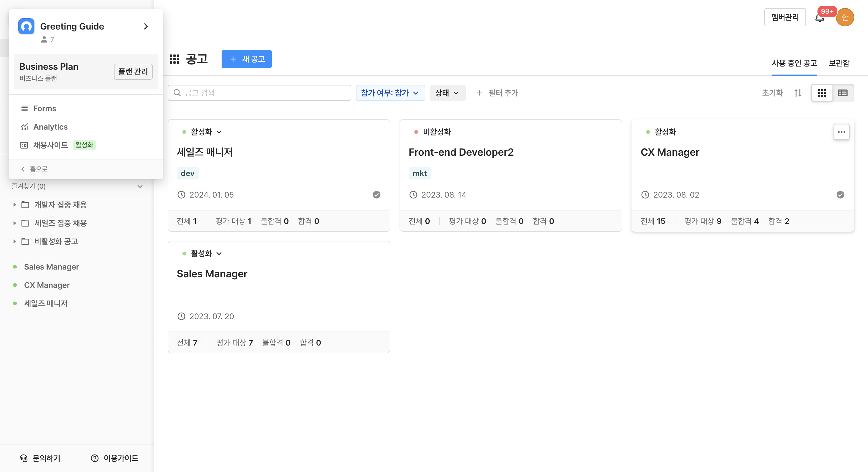
Task: Click the 플랜 관리 button
Action: (x=133, y=72)
